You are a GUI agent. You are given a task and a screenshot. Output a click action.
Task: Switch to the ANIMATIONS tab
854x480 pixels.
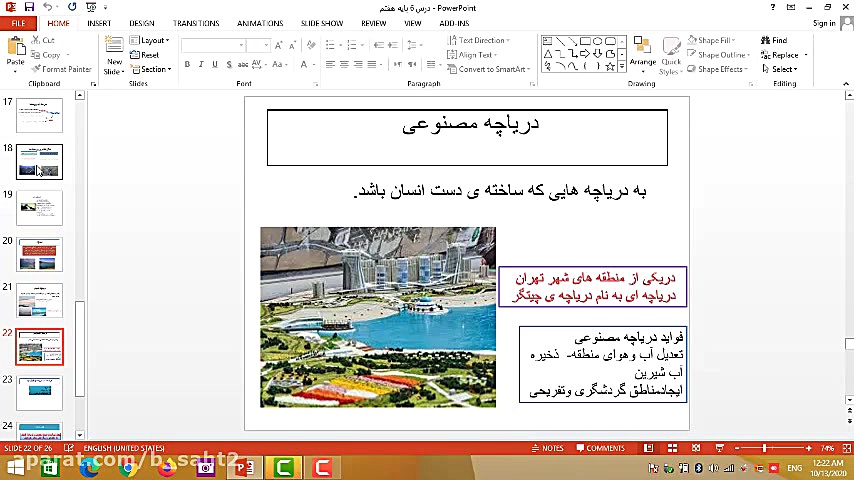[260, 23]
